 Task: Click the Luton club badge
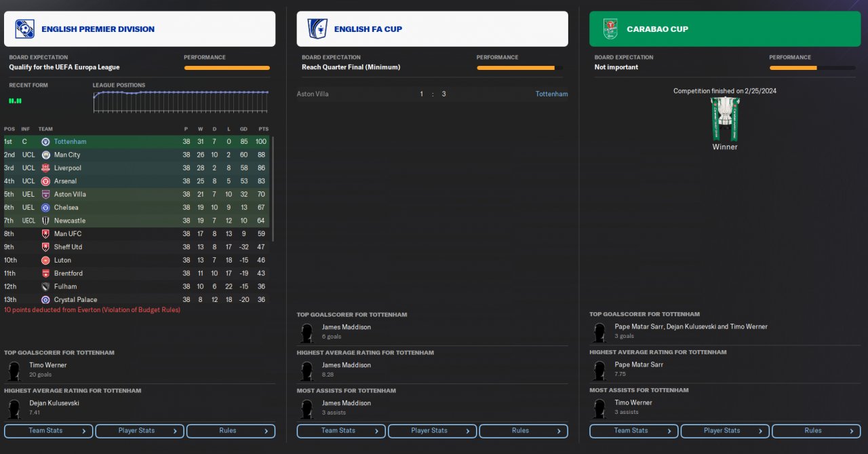(45, 260)
